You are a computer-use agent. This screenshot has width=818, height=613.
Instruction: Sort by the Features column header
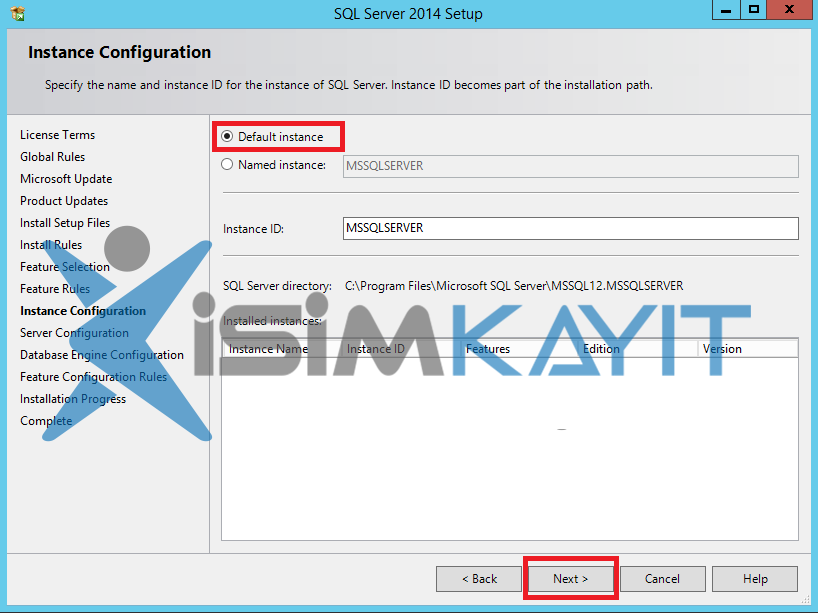520,348
